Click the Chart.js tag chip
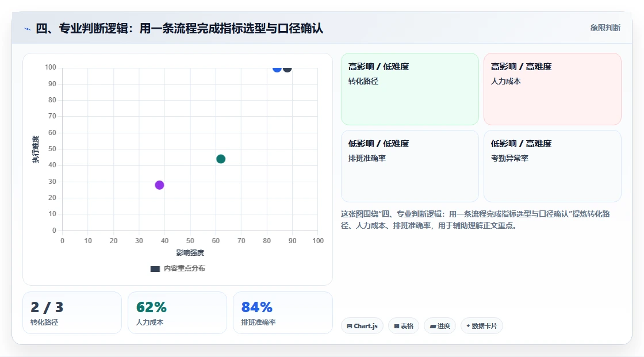Viewport: 644px width, 357px height. click(362, 326)
